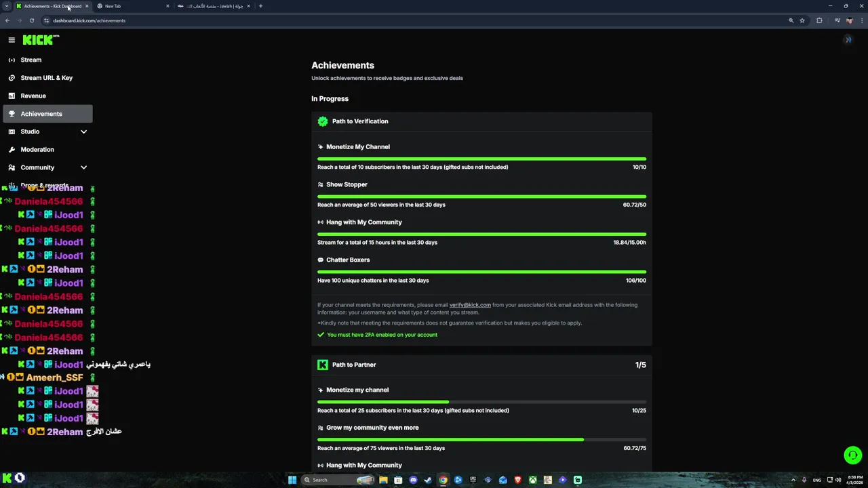Click the green 2FA checkmark icon
868x488 pixels.
[321, 335]
